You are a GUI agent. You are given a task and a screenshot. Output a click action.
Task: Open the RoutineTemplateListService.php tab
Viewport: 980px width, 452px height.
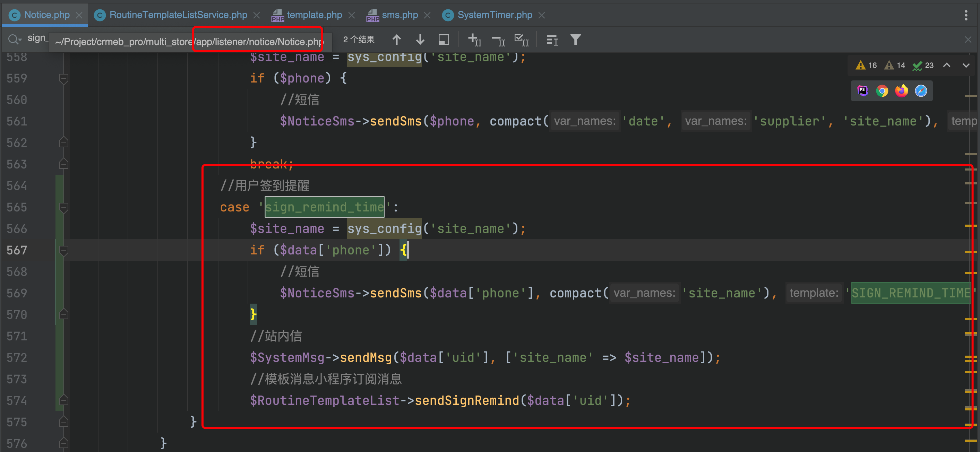click(x=178, y=15)
